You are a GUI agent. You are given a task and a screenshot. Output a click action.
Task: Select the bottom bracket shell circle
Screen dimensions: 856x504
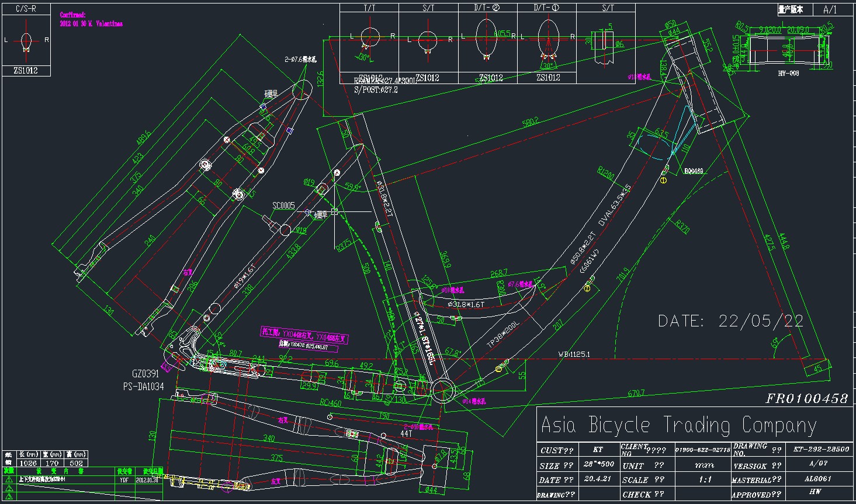click(x=443, y=390)
